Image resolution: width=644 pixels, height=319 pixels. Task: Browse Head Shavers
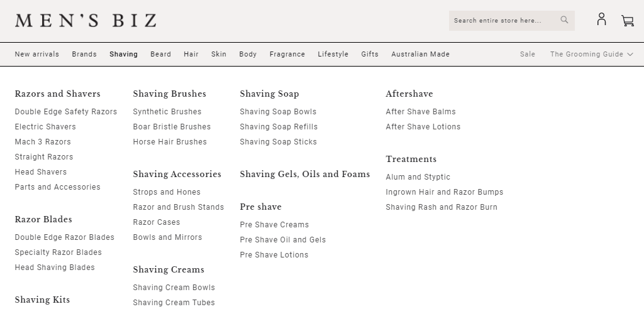point(41,172)
